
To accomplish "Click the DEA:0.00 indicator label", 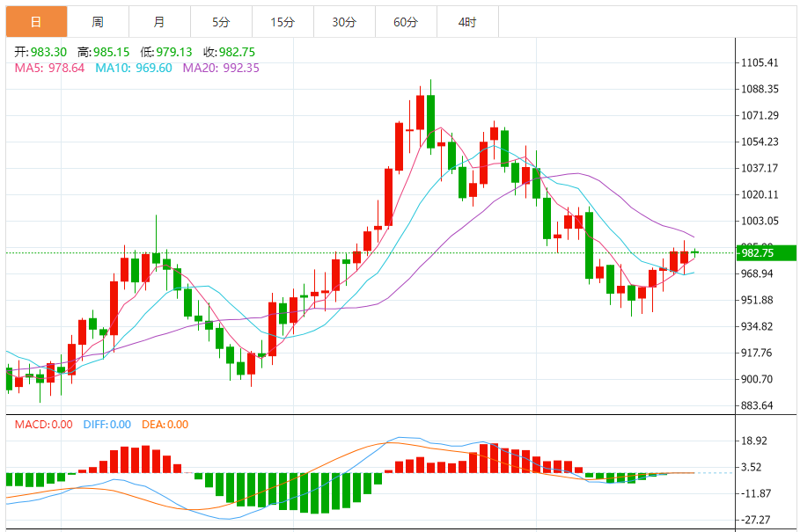I will click(x=165, y=425).
